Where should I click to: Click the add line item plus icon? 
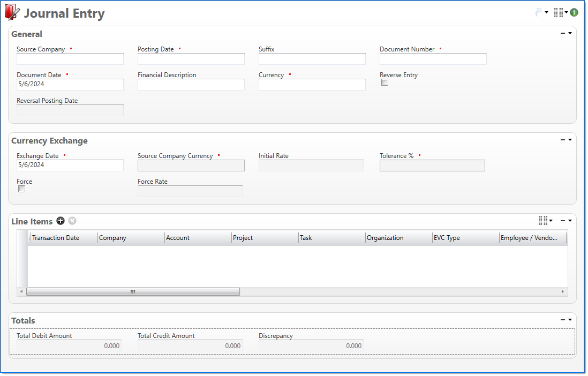61,221
